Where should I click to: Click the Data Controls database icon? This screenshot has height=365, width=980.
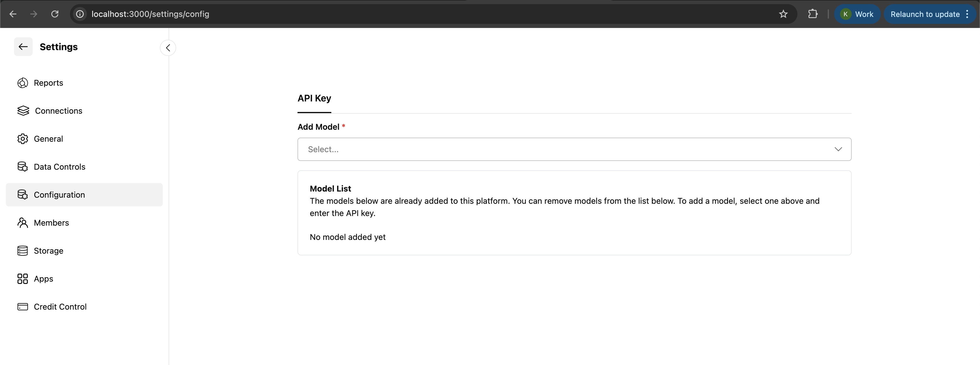tap(22, 166)
